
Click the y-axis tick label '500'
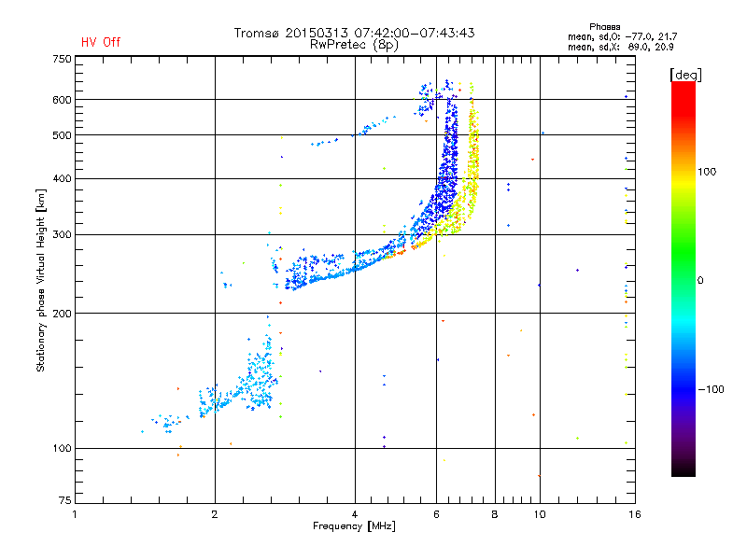click(62, 135)
